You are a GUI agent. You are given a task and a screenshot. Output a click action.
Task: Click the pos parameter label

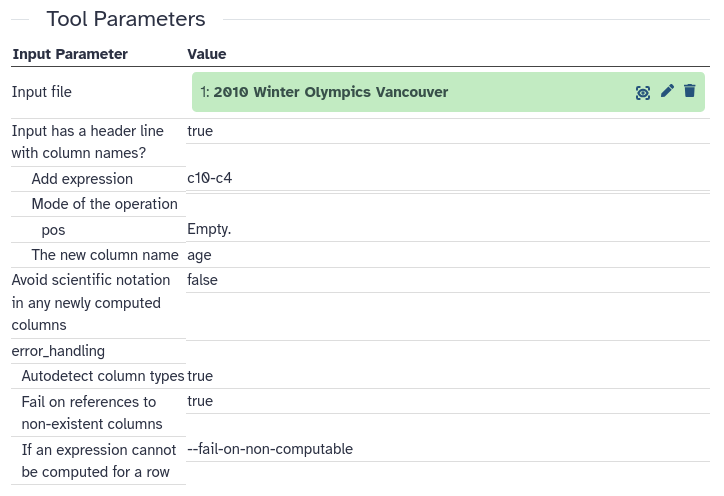coord(53,229)
